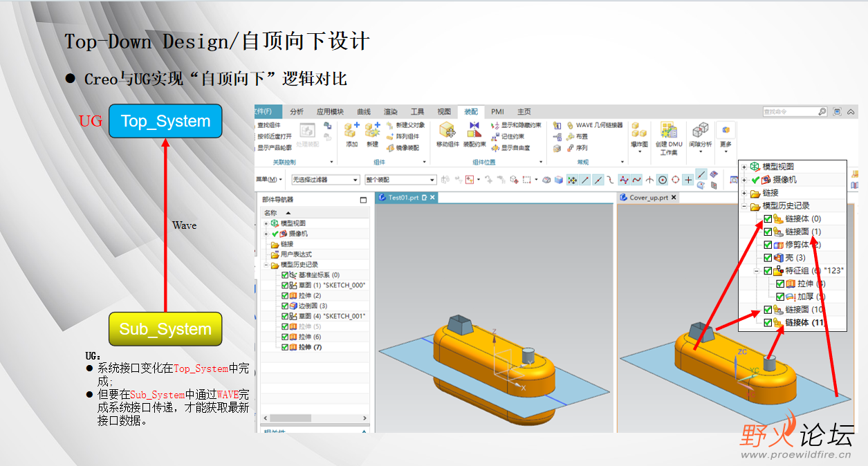Close the Cover_up.prt tab
The height and width of the screenshot is (466, 868).
674,197
